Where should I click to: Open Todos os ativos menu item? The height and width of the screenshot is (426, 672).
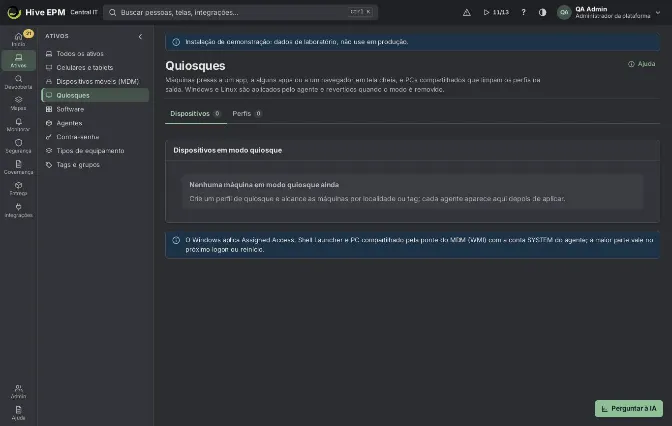tap(95, 54)
